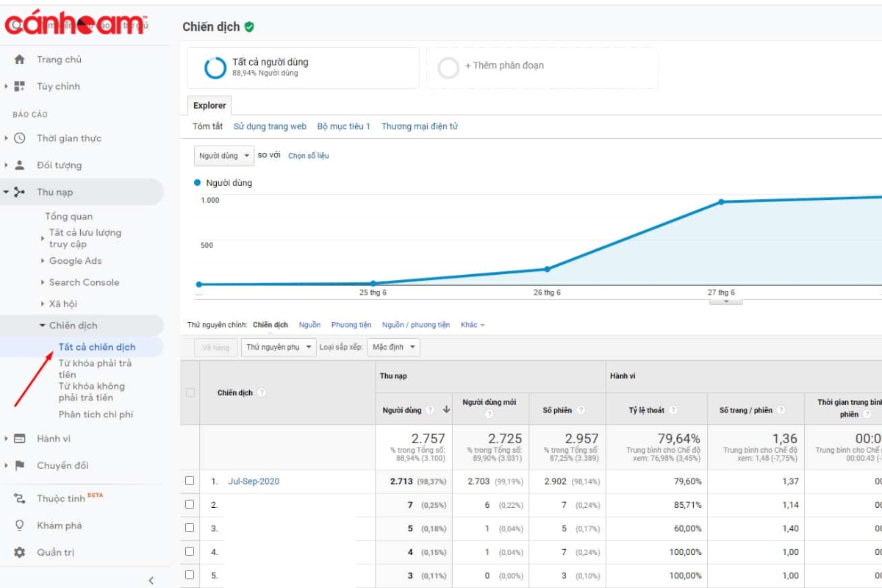The image size is (882, 588).
Task: Tick the checkbox for row 3
Action: (190, 528)
